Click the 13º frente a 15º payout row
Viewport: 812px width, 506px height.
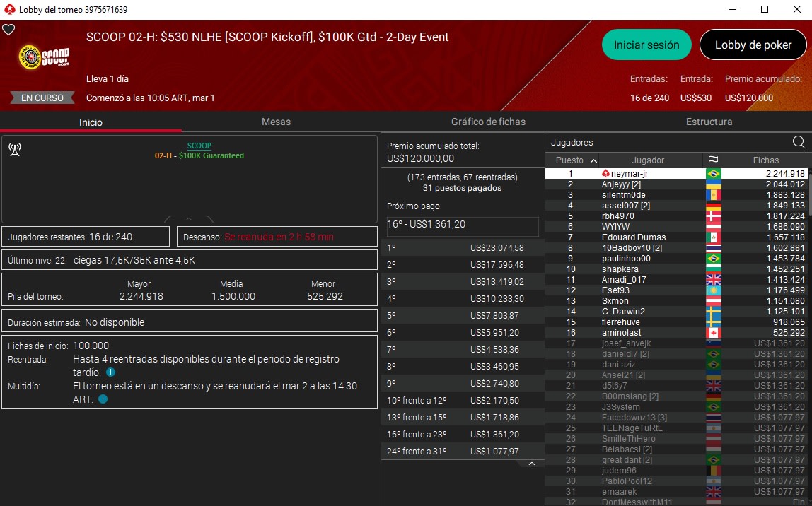[463, 418]
